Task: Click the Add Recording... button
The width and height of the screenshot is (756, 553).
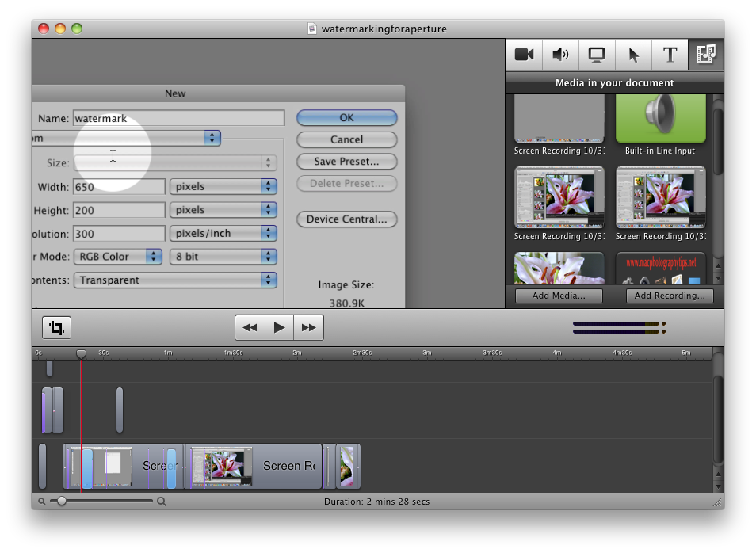Action: [x=670, y=296]
